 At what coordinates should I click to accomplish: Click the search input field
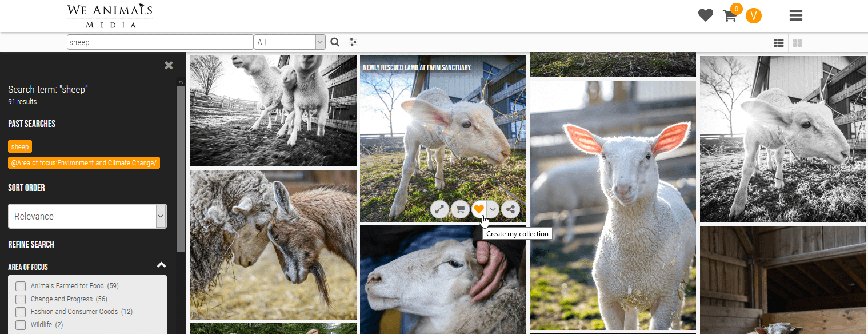click(x=160, y=42)
